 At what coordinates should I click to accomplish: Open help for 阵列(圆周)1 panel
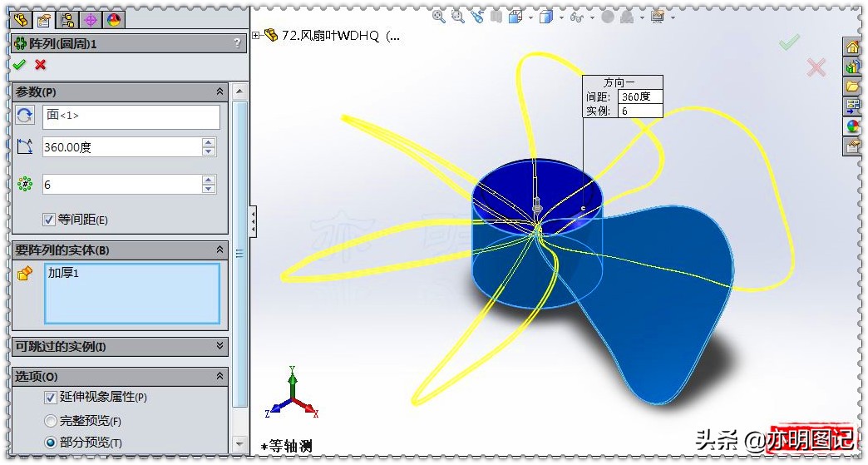(x=238, y=43)
